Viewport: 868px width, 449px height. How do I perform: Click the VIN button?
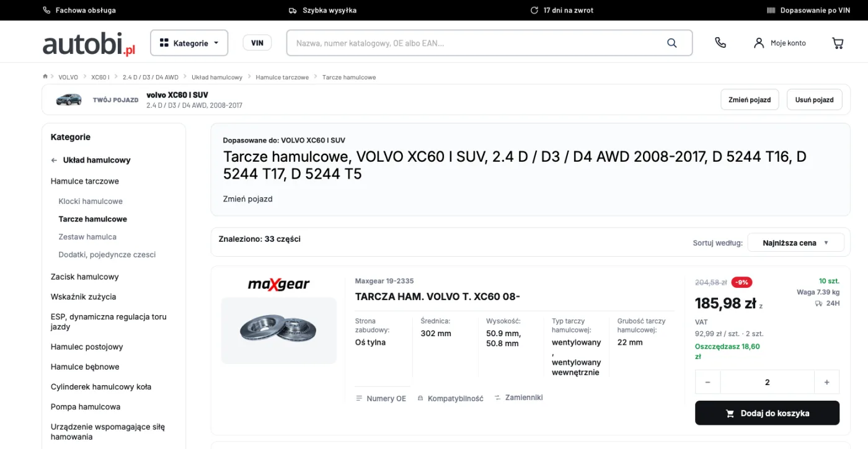[x=257, y=43]
